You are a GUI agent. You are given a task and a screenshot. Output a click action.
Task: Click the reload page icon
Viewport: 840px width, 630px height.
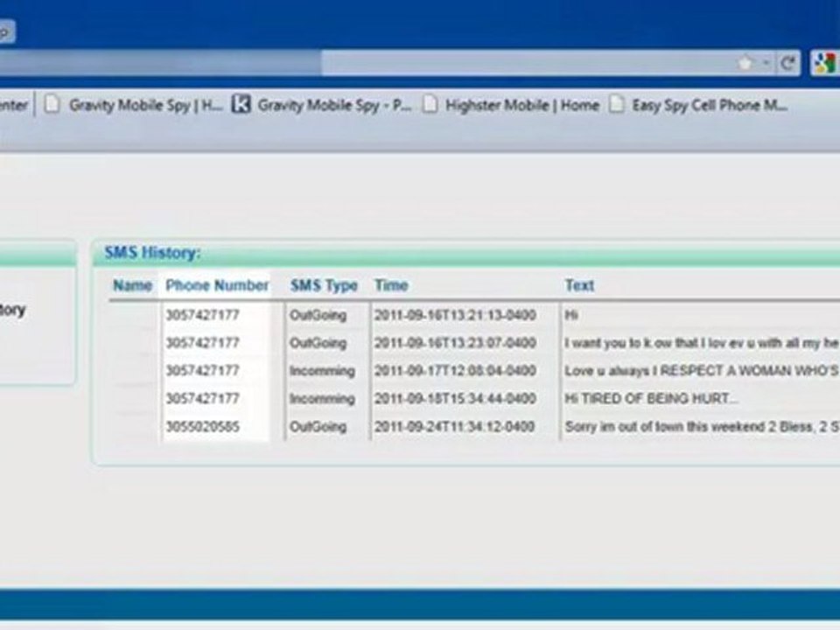787,64
